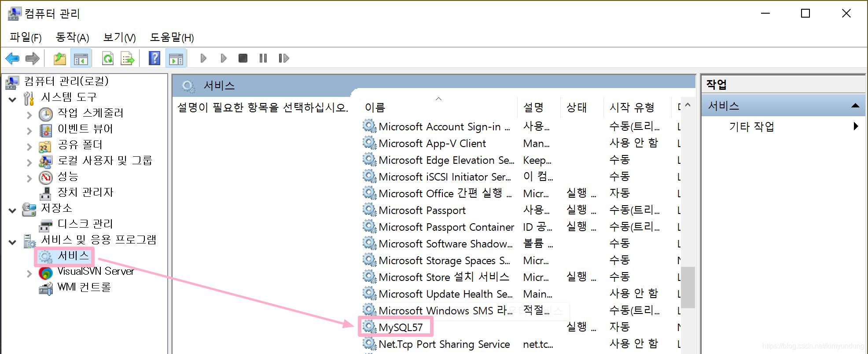Open Help via the question mark icon

tap(154, 58)
